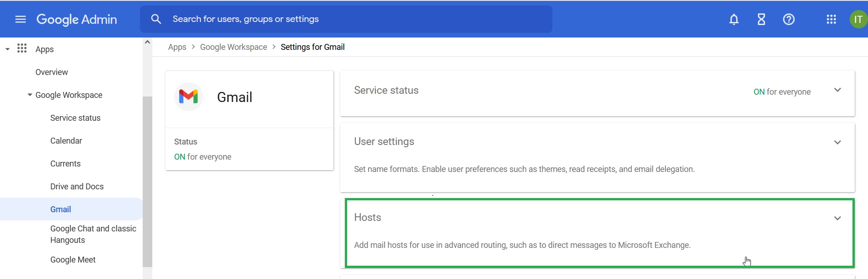Image resolution: width=868 pixels, height=279 pixels.
Task: Click the Hosts heading
Action: click(x=368, y=218)
